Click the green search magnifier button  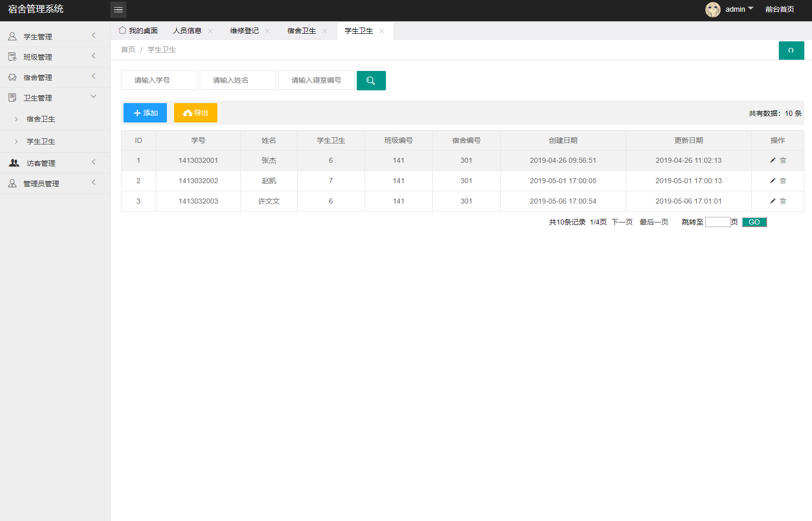[x=371, y=81]
